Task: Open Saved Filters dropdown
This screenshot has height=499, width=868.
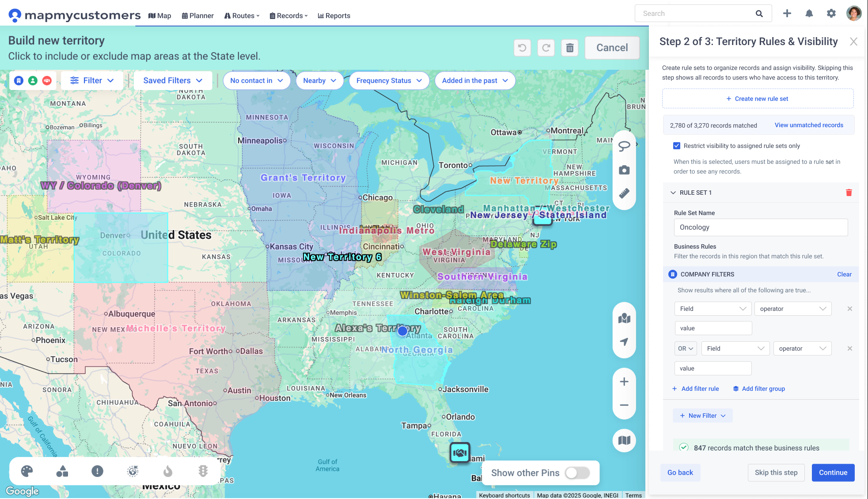Action: click(173, 80)
